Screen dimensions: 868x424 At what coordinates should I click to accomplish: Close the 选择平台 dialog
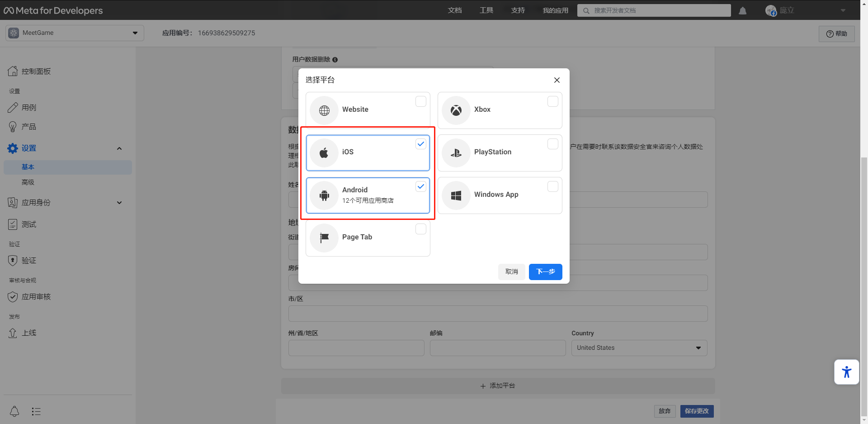[x=557, y=80]
